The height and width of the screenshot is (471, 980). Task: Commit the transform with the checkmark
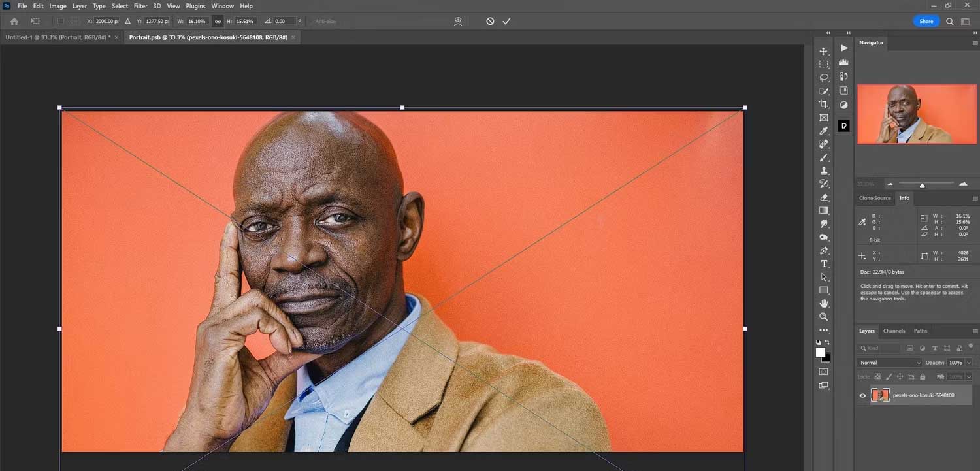point(506,22)
